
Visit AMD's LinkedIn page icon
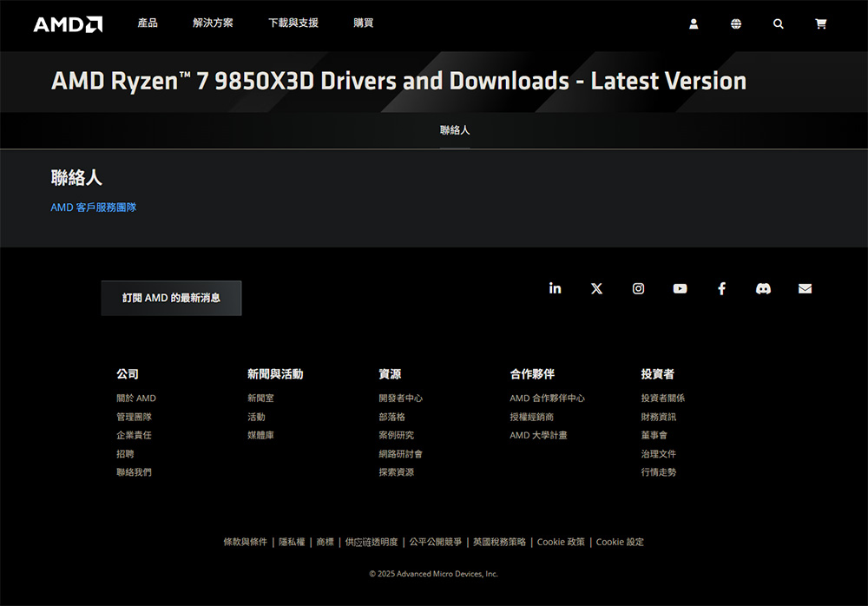point(555,288)
